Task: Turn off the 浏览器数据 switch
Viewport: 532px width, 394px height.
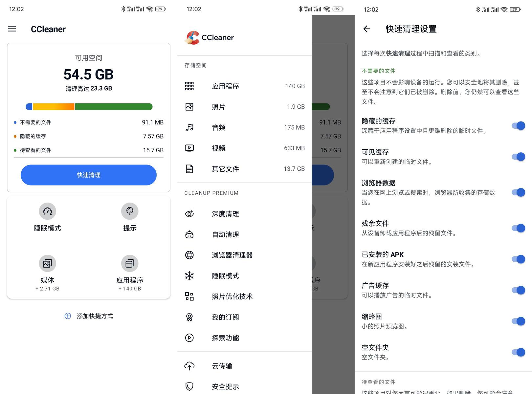Action: coord(518,192)
